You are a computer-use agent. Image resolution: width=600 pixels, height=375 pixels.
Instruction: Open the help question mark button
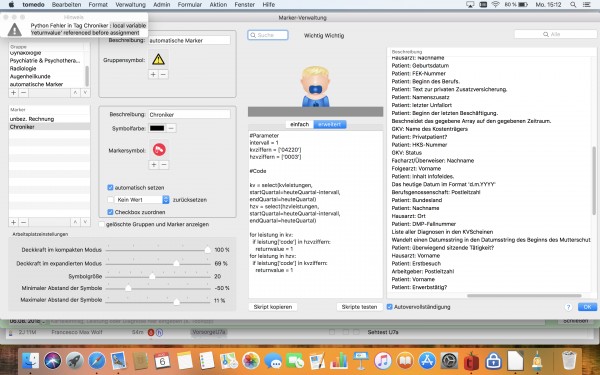568,307
